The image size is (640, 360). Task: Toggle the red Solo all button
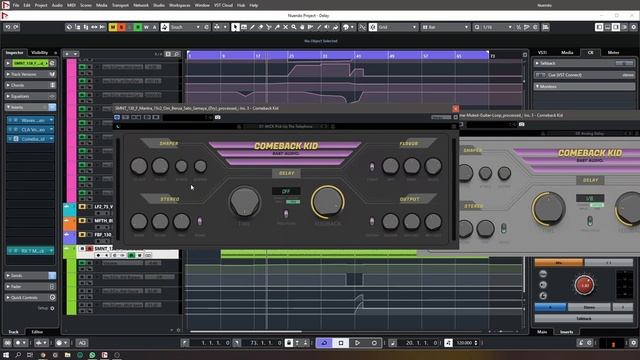(x=121, y=27)
